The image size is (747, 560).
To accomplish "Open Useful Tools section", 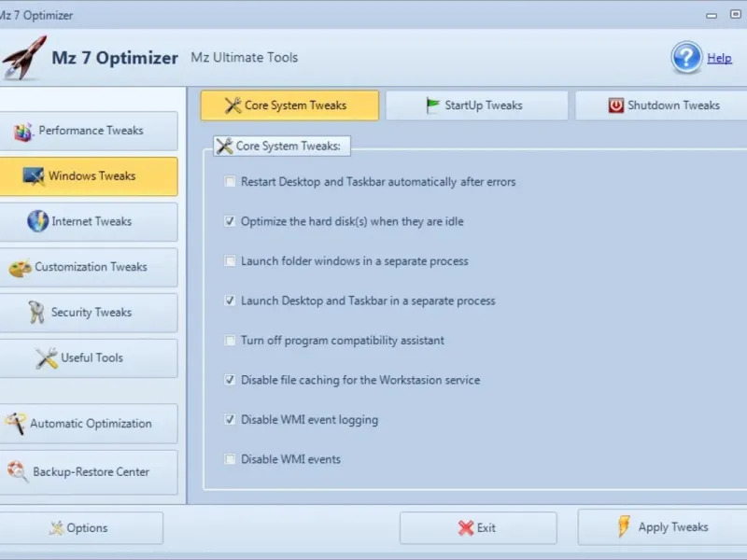I will click(89, 358).
